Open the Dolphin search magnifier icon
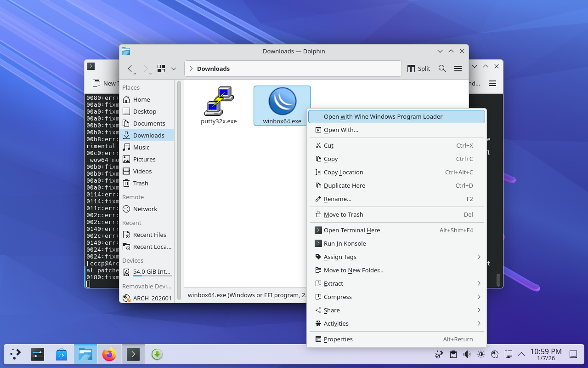This screenshot has width=588, height=368. point(442,69)
